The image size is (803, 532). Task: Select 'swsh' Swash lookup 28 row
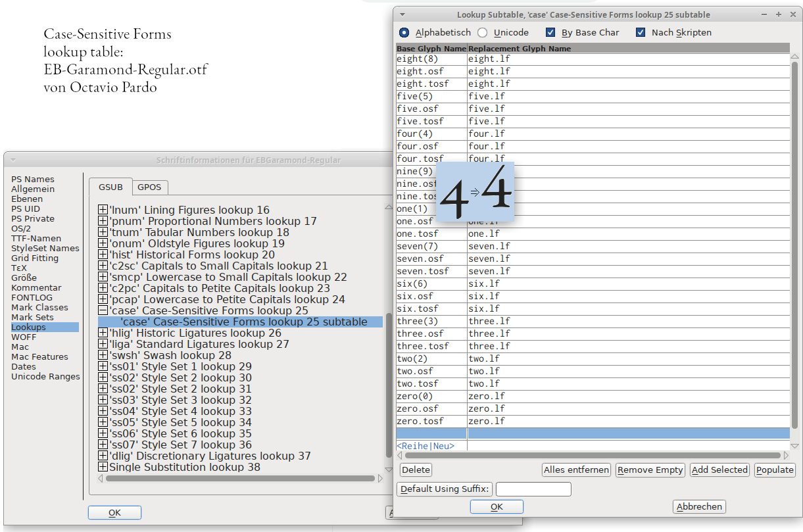(x=170, y=355)
